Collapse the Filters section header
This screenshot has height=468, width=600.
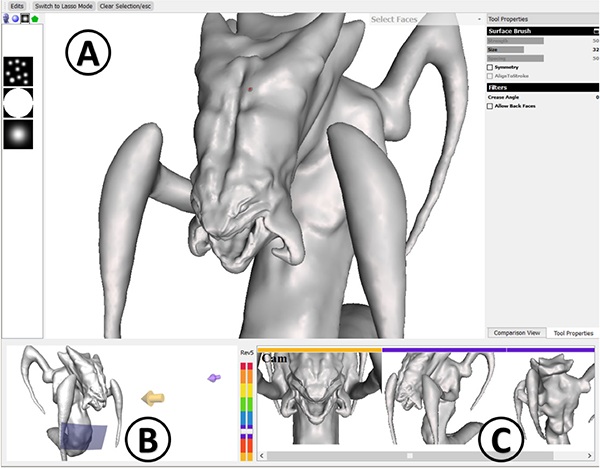(541, 87)
